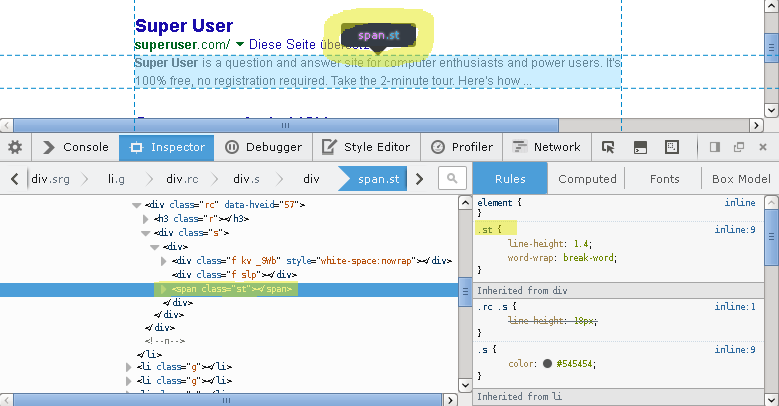Image resolution: width=779 pixels, height=406 pixels.
Task: Click the #545454 color swatch
Action: tap(547, 363)
